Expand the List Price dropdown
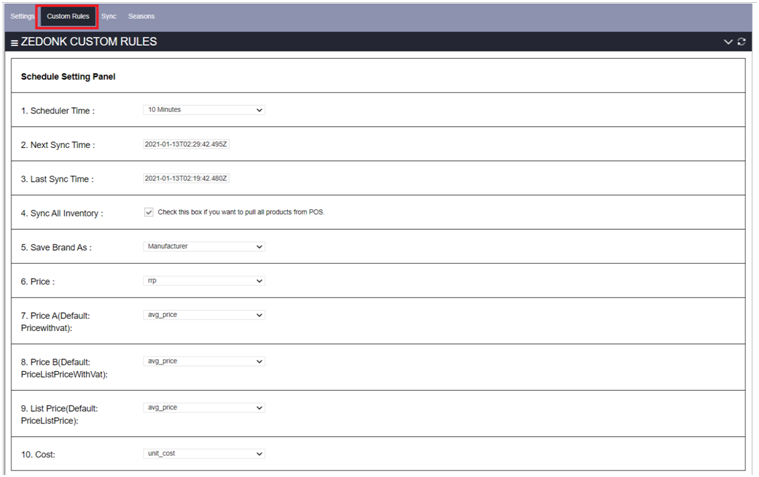Screen dimensions: 759x477 click(x=204, y=408)
